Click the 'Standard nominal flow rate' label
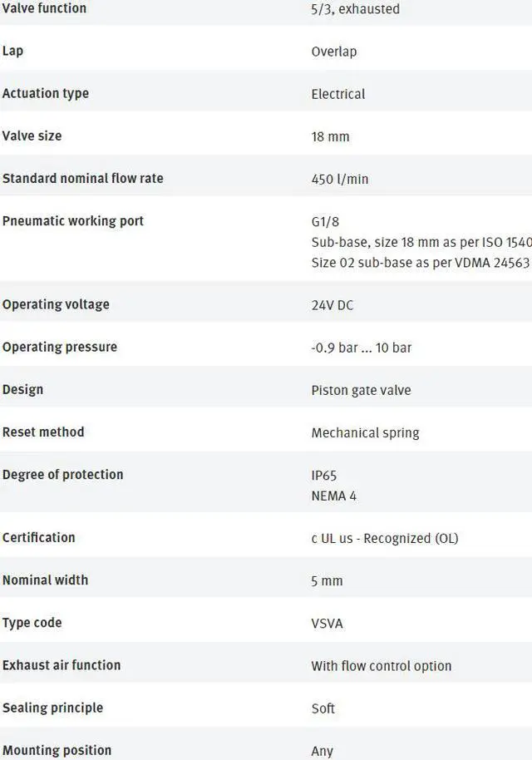Screen dimensions: 532x760 [x=83, y=178]
